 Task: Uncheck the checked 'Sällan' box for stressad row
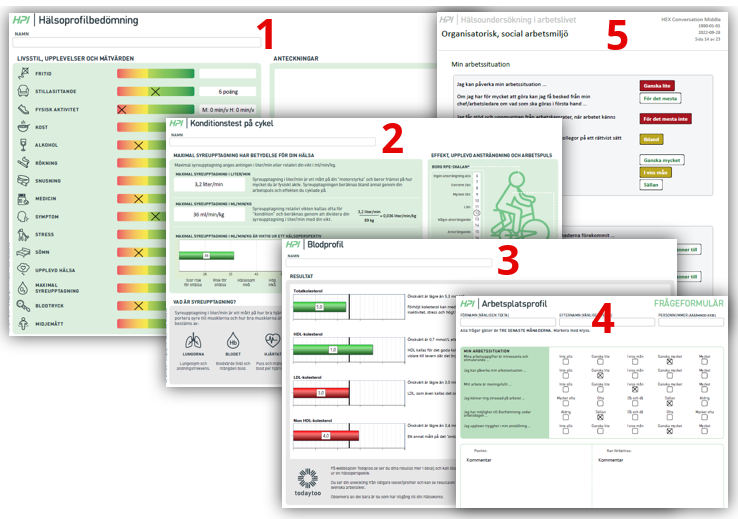click(x=669, y=403)
